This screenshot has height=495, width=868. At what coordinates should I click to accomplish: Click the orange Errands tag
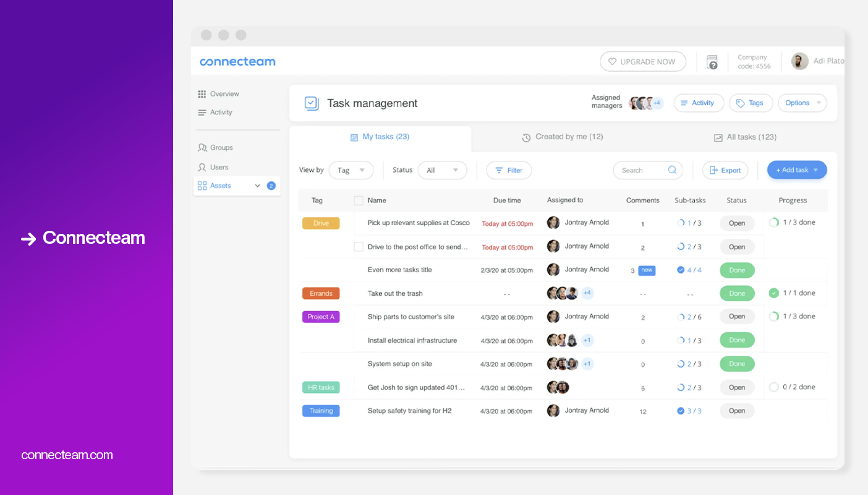coord(321,293)
